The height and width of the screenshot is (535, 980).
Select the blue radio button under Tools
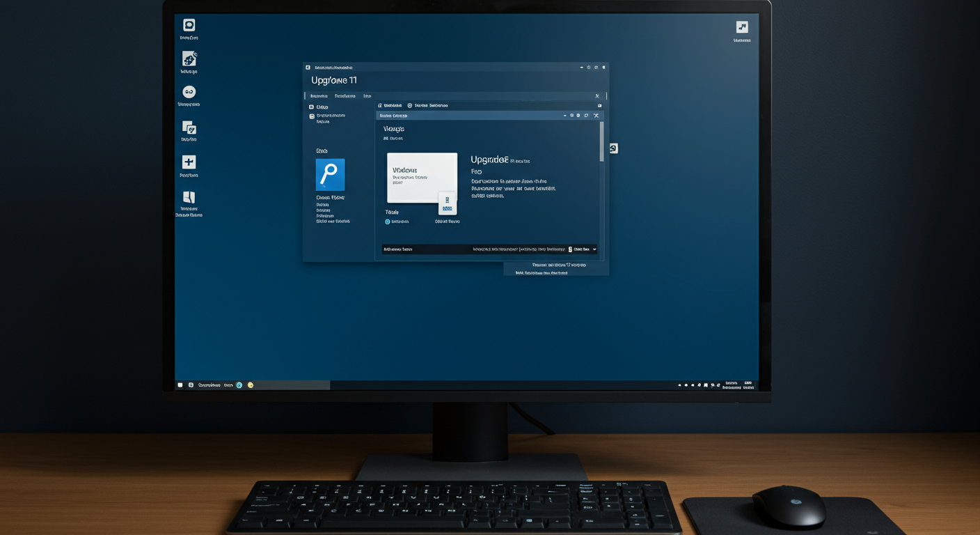click(x=388, y=222)
